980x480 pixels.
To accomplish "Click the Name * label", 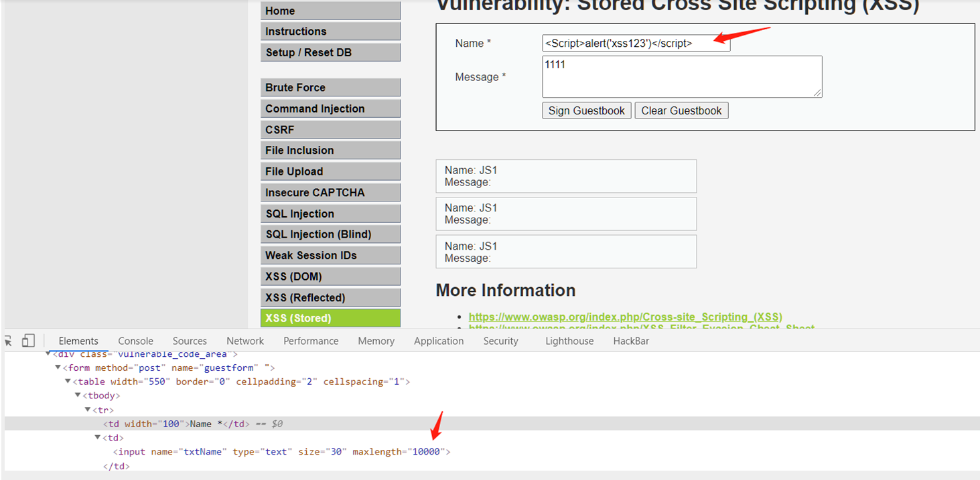I will pos(473,44).
